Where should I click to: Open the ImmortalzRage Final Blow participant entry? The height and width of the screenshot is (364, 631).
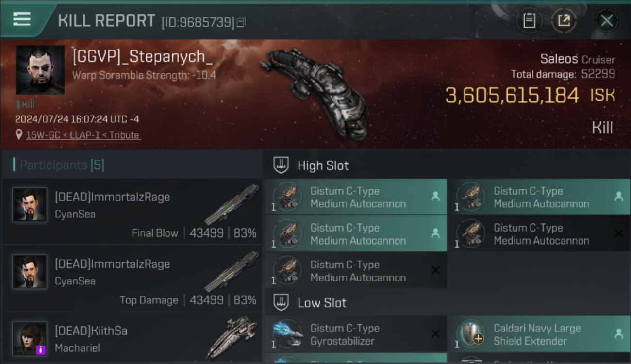click(x=132, y=211)
